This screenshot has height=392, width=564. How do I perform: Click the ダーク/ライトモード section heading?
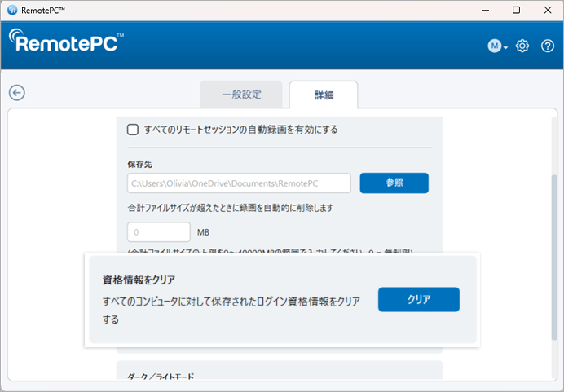(161, 377)
